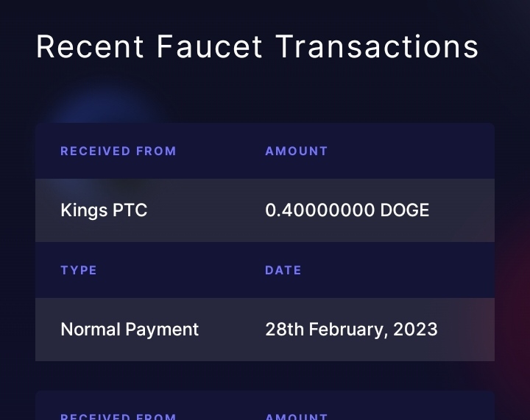
Task: Select the Normal Payment type cell
Action: click(x=130, y=330)
